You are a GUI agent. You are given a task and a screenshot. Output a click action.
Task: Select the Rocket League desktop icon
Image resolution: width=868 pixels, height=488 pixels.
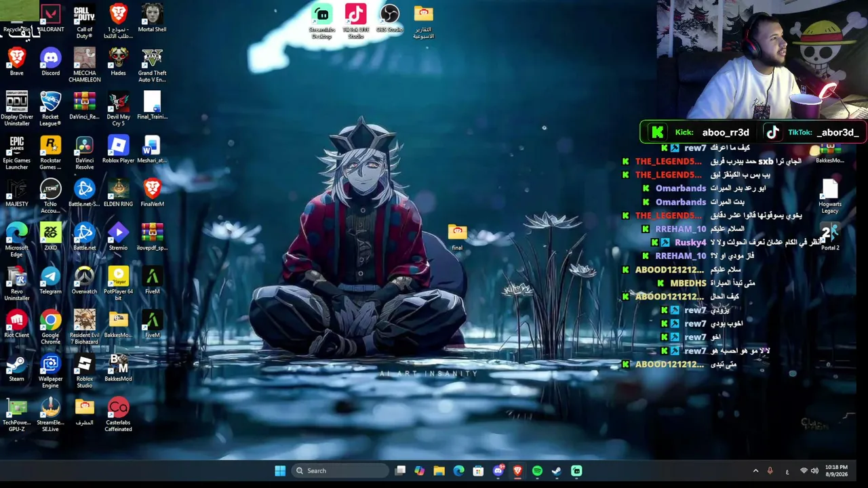point(51,108)
